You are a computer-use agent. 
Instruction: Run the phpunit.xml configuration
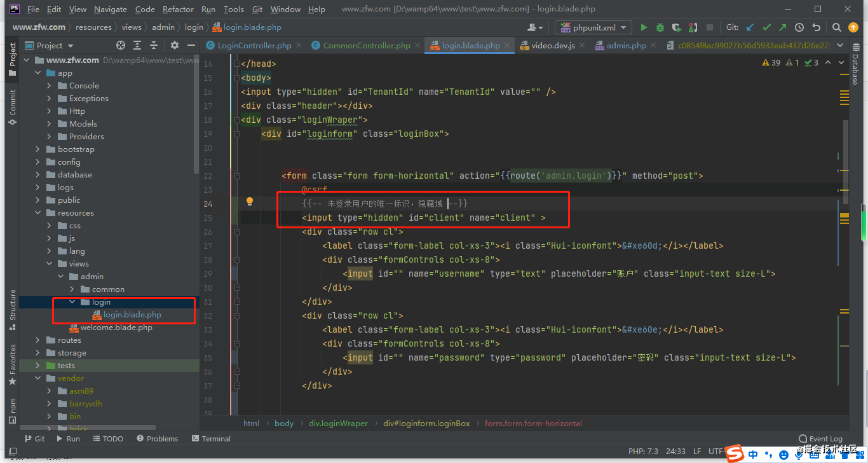644,27
